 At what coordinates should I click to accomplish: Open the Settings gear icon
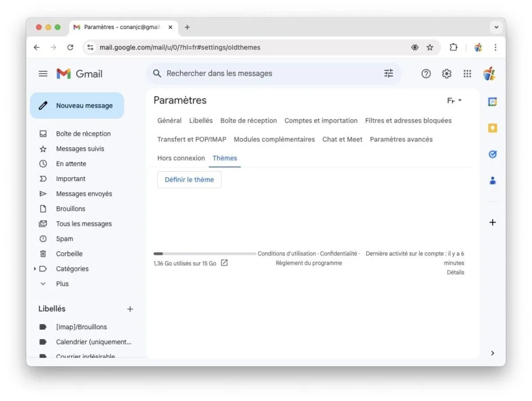coord(446,74)
